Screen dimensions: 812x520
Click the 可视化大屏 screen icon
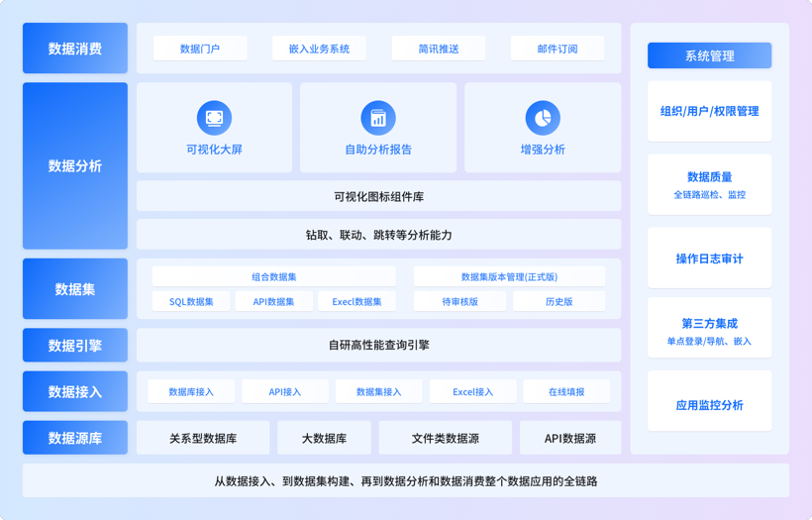(214, 118)
